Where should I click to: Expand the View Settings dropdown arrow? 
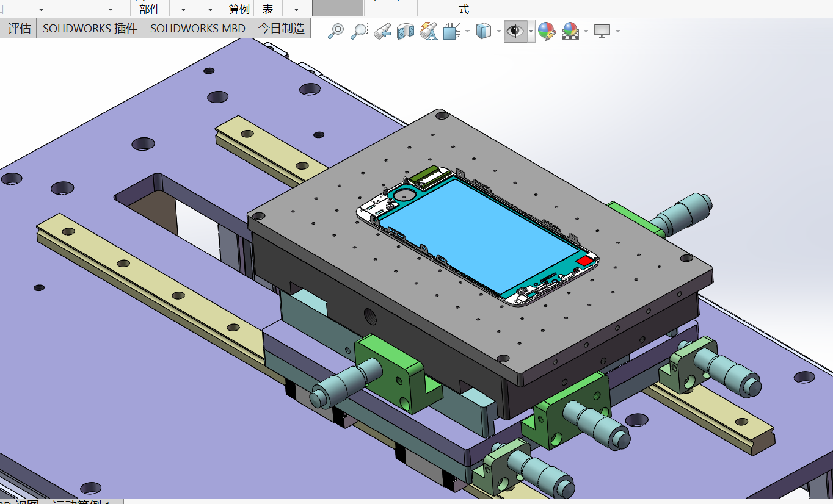(x=618, y=31)
